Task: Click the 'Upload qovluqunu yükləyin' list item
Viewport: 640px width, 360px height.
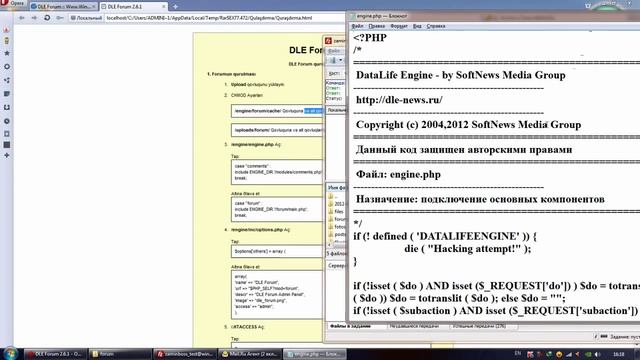Action: [258, 84]
